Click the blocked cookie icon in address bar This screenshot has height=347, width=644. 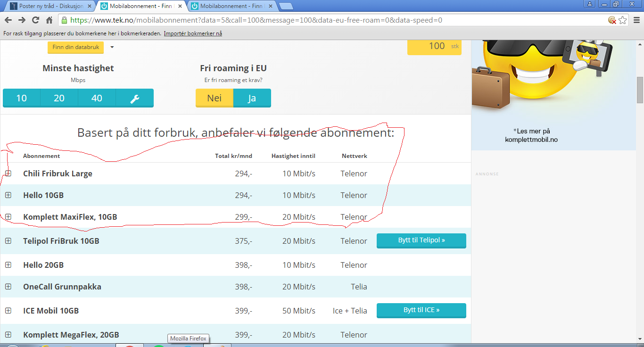(612, 20)
